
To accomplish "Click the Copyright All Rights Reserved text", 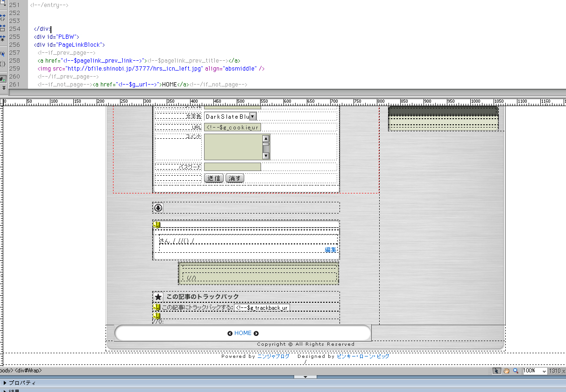I will [306, 344].
